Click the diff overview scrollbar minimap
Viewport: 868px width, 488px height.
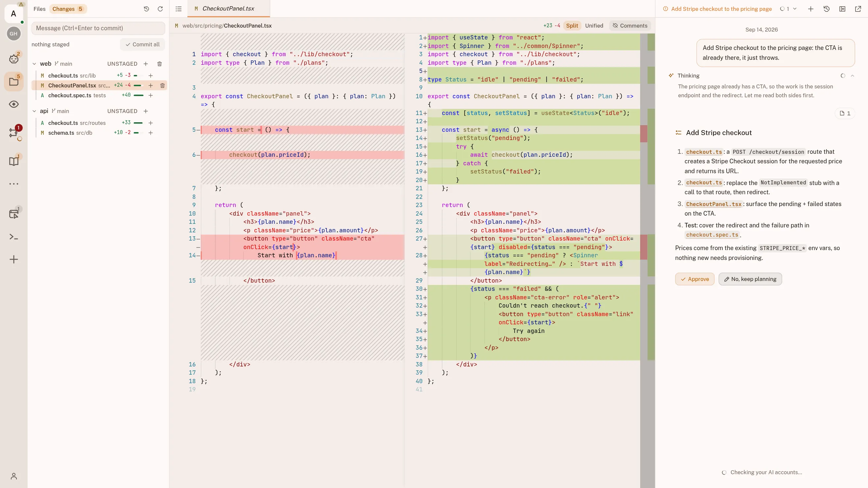647,261
